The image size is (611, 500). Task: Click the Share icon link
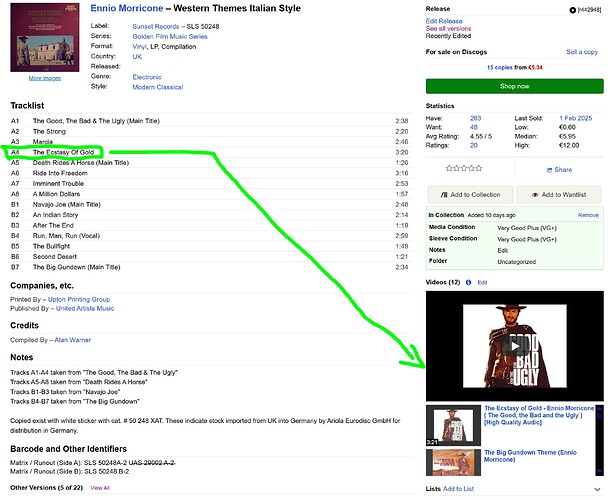[x=559, y=170]
